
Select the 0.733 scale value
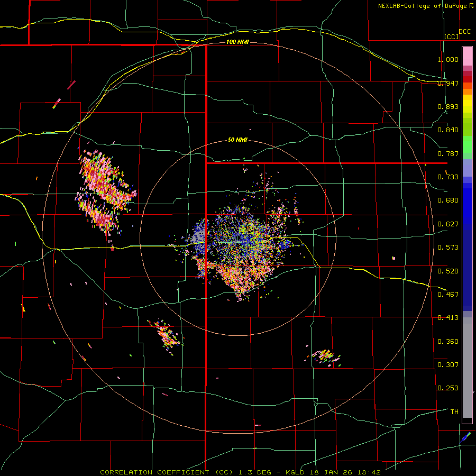coord(448,177)
